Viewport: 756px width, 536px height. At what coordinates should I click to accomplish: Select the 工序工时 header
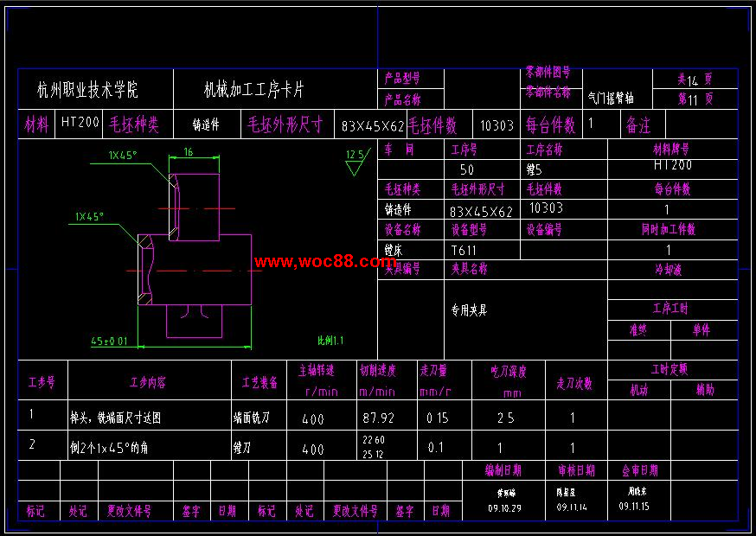tap(670, 309)
